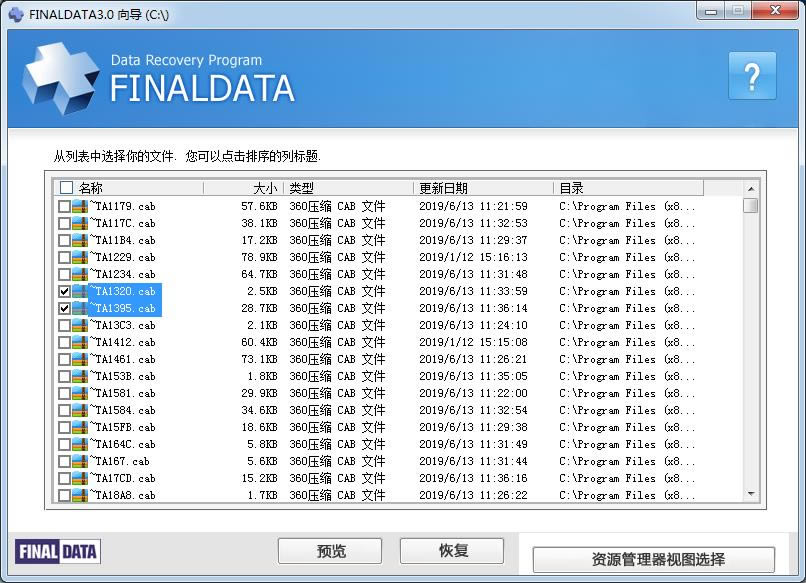Click the scrollbar down arrow of file list
Image resolution: width=806 pixels, height=583 pixels.
(x=751, y=494)
